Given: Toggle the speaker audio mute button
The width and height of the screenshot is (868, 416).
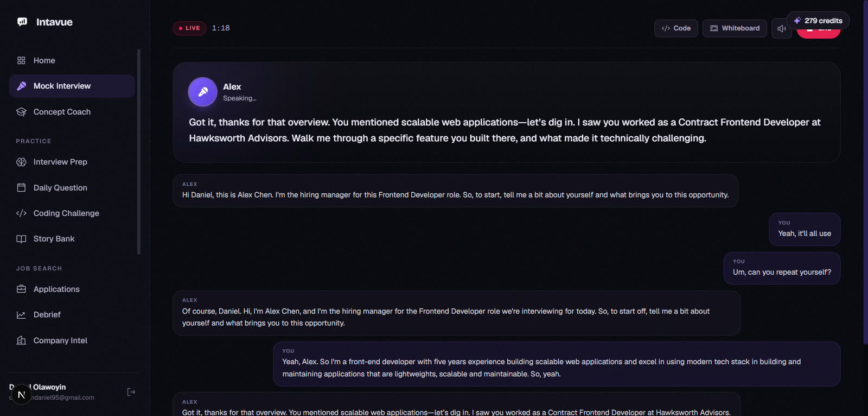Looking at the screenshot, I should point(781,28).
